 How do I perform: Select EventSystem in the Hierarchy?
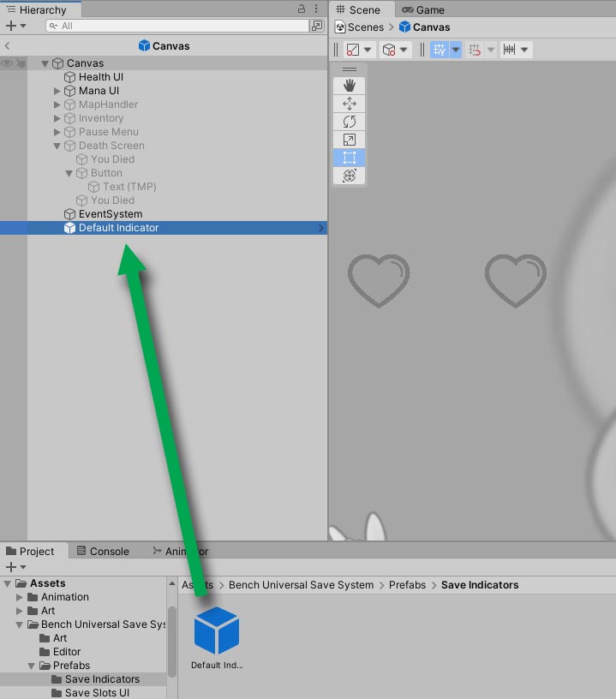coord(111,214)
